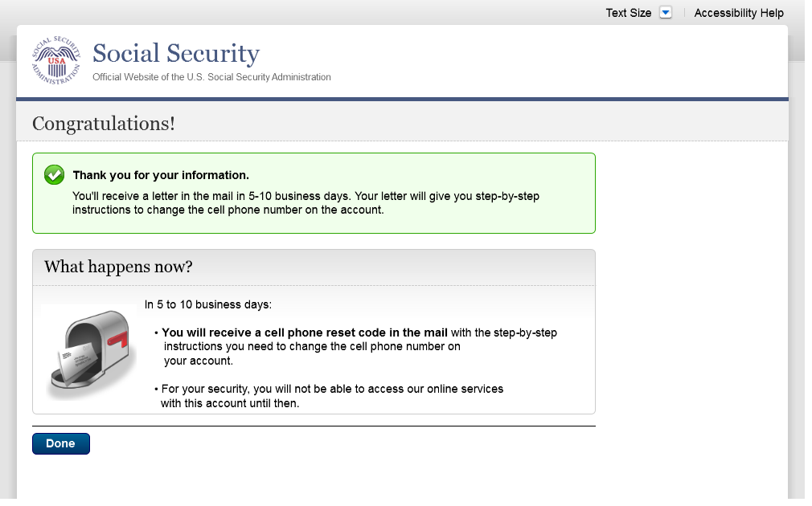Click the "What happens now?" panel header

118,267
